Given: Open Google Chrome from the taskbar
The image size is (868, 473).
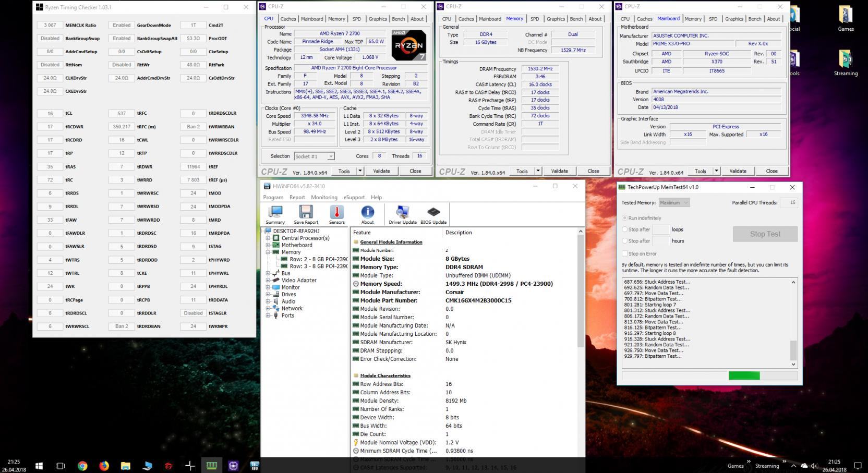Looking at the screenshot, I should pyautogui.click(x=82, y=466).
